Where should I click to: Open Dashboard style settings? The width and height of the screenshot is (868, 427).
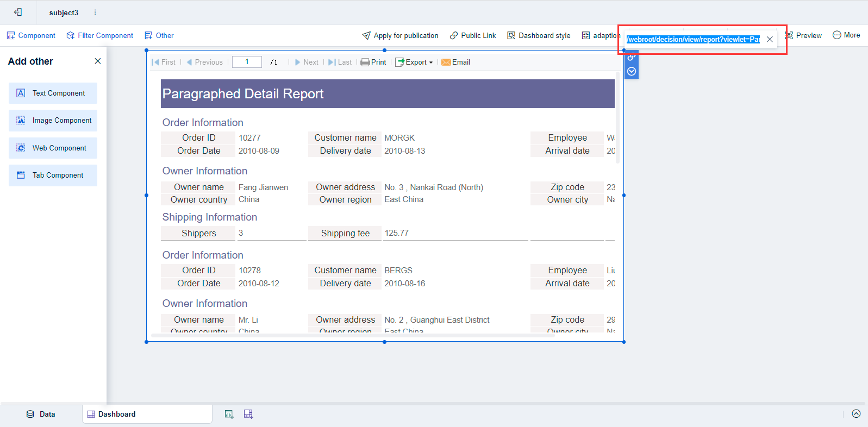click(539, 35)
